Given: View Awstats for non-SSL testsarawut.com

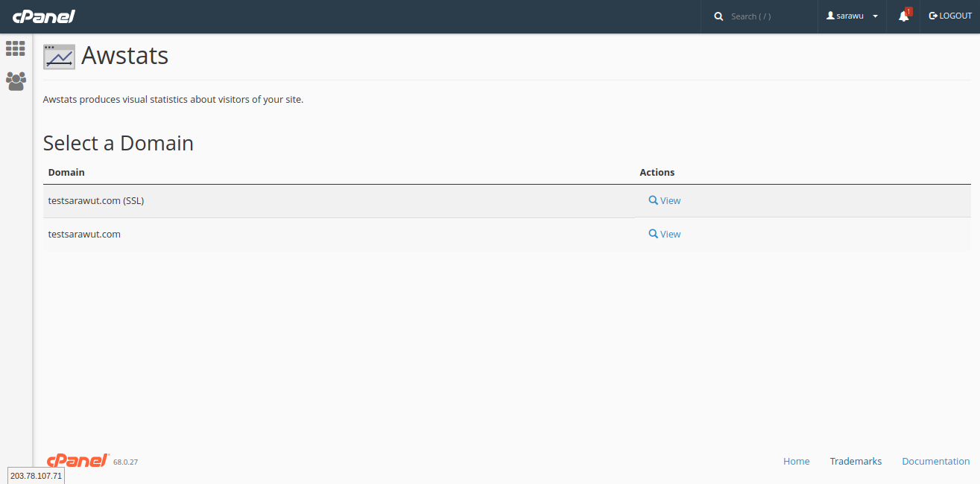Looking at the screenshot, I should tap(665, 234).
